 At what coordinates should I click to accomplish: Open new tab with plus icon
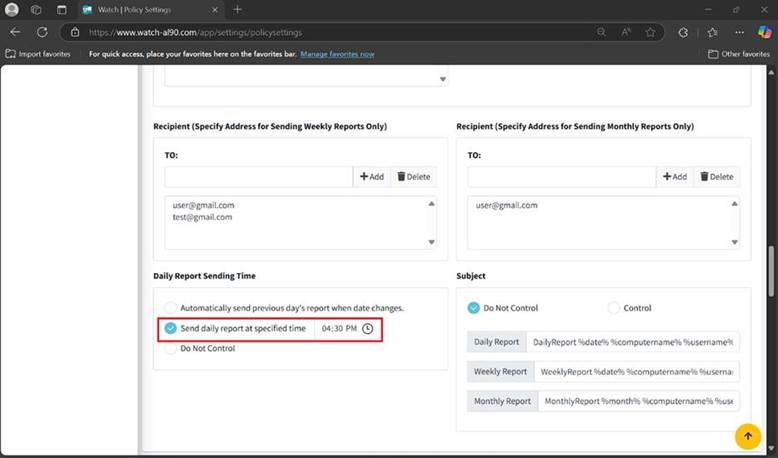(x=237, y=9)
